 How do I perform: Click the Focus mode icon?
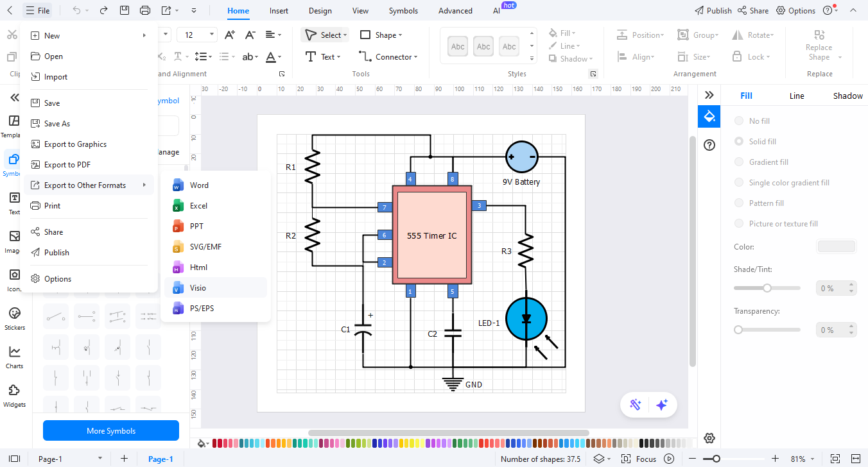[626, 459]
